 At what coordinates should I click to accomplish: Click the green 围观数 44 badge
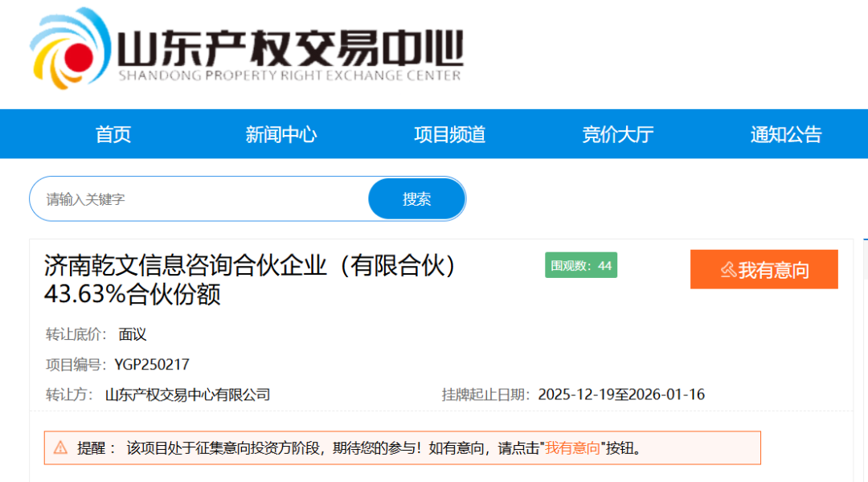point(580,263)
